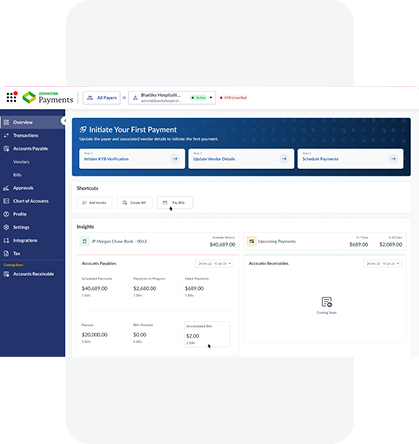This screenshot has width=419, height=444.
Task: Click the Coming Soon document icon
Action: (x=327, y=302)
